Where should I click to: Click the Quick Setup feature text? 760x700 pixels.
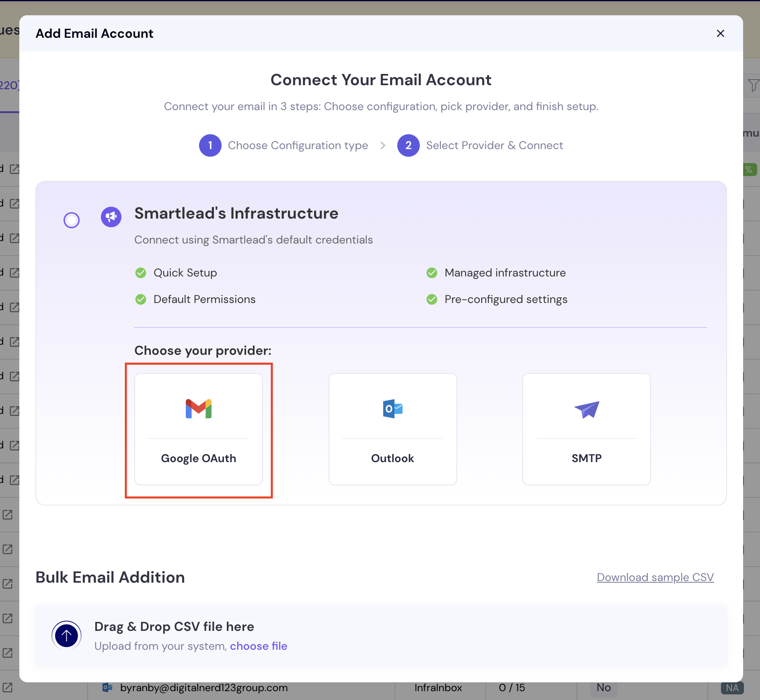185,273
